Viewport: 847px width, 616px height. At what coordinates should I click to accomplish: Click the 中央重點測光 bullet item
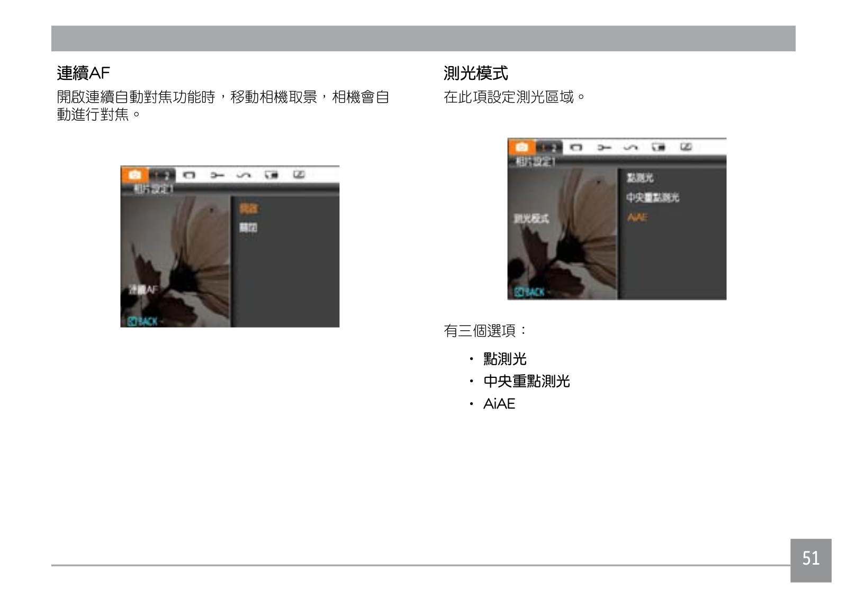pos(527,381)
